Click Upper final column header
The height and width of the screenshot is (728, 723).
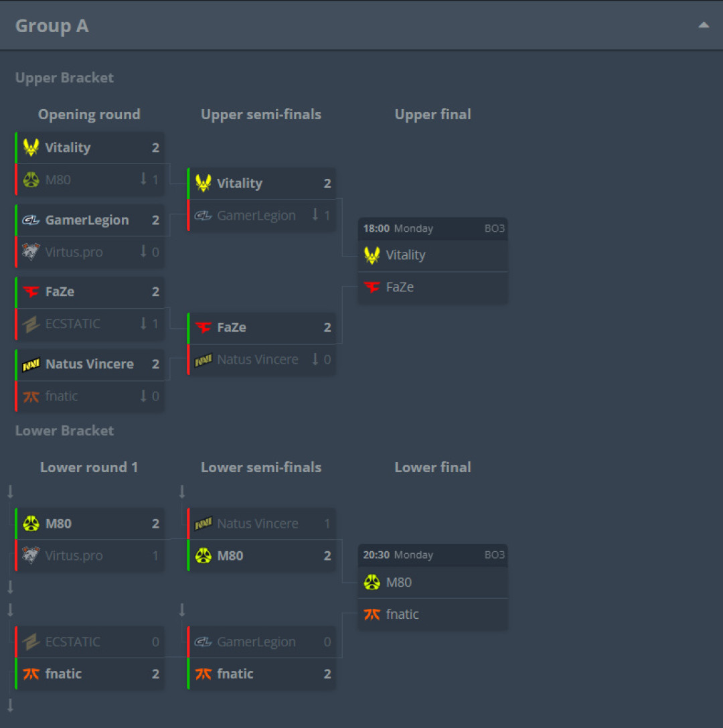pos(432,115)
